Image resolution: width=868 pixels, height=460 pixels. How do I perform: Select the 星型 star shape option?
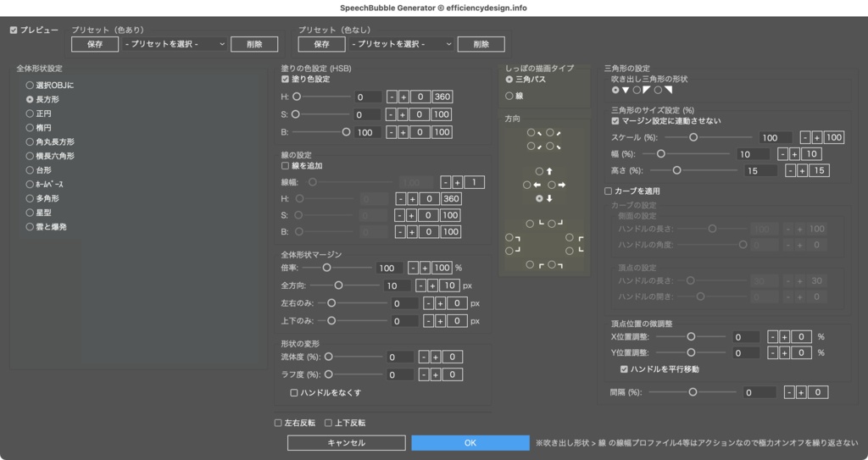(x=30, y=213)
